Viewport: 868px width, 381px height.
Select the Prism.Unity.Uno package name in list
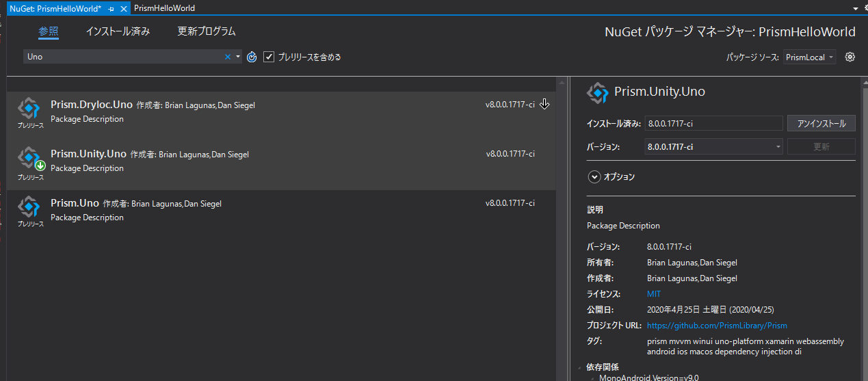pos(89,154)
